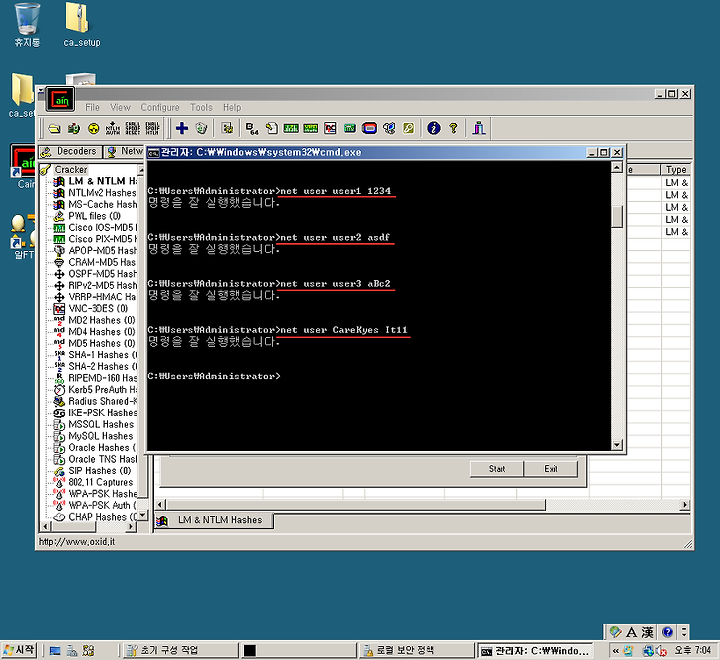Select MS-Cache Hashes in the tree
This screenshot has height=660, width=720.
click(102, 204)
